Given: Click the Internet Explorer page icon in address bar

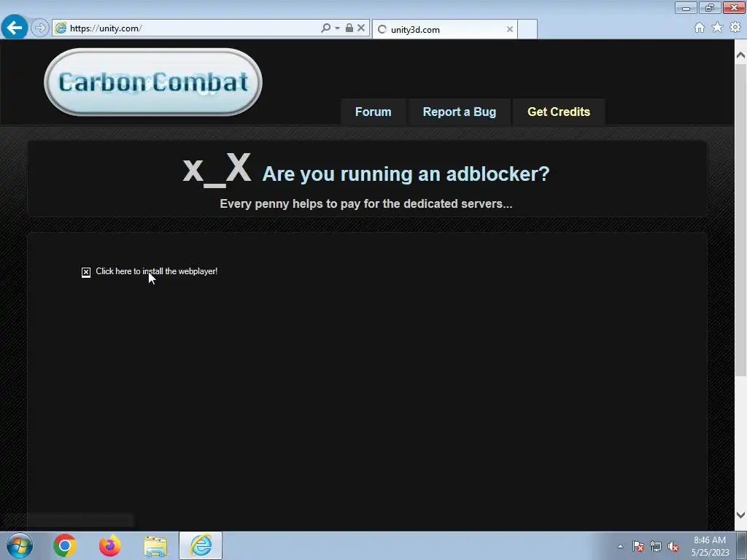Looking at the screenshot, I should [61, 28].
